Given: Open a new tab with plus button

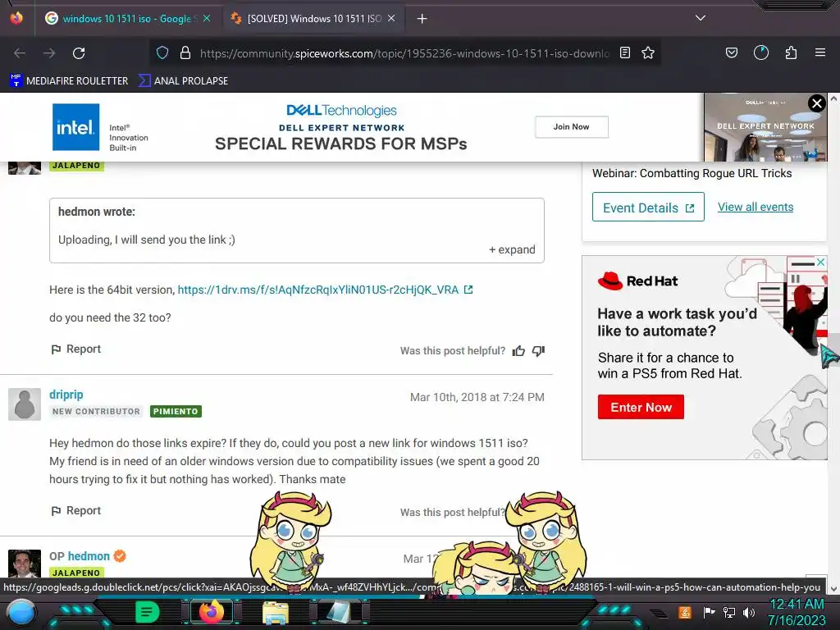Looking at the screenshot, I should tap(422, 19).
